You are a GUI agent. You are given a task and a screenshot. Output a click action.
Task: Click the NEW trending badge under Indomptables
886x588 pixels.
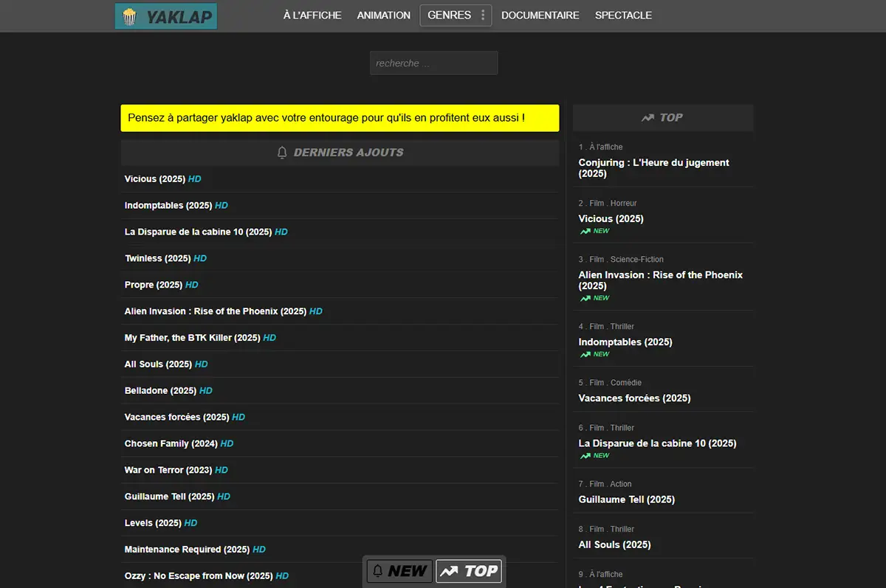coord(595,354)
